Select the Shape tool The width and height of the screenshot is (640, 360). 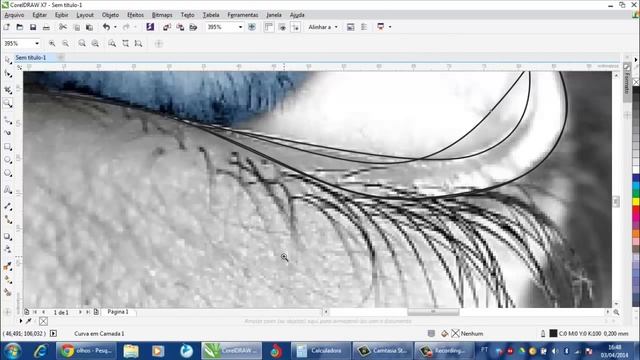(x=7, y=73)
